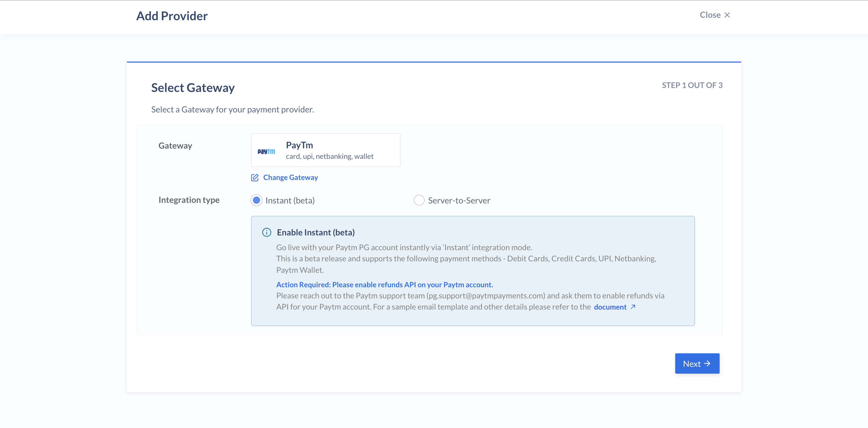
Task: Select the Server-to-Server radio button
Action: [419, 200]
